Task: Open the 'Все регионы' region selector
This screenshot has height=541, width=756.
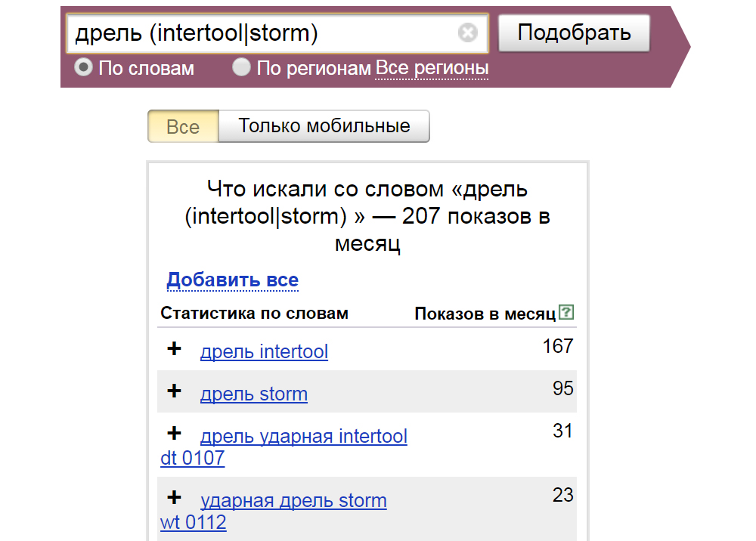Action: tap(432, 69)
